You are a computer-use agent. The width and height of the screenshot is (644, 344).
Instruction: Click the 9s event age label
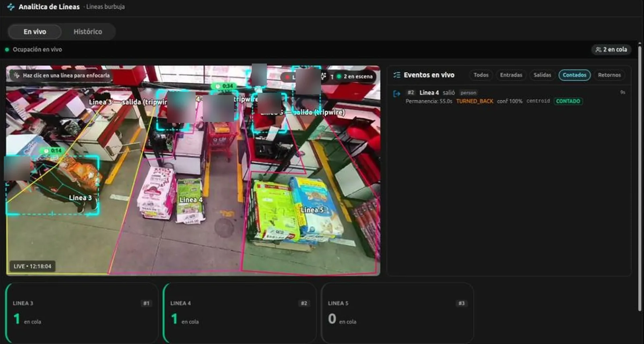click(623, 92)
